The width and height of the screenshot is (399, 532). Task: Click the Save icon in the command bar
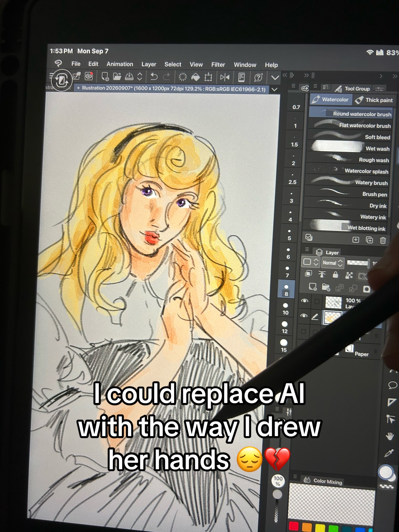point(129,76)
